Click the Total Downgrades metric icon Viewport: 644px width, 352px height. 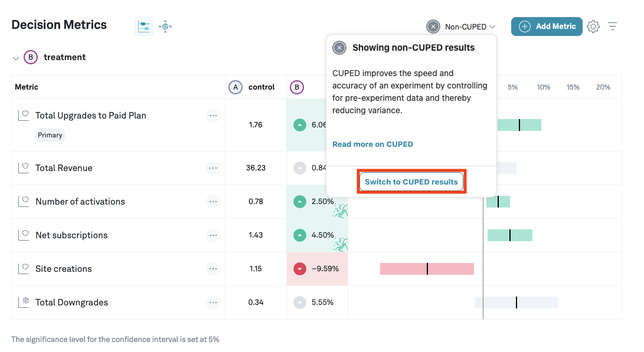(24, 302)
